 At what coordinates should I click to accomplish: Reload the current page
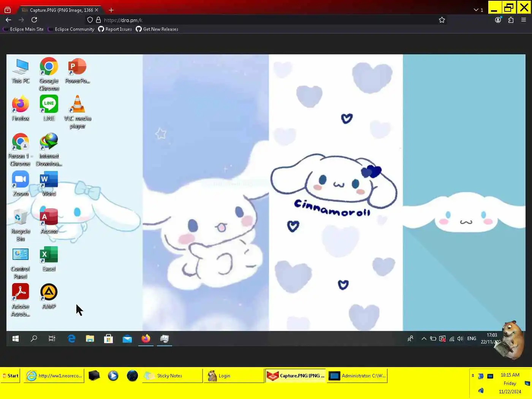click(34, 20)
